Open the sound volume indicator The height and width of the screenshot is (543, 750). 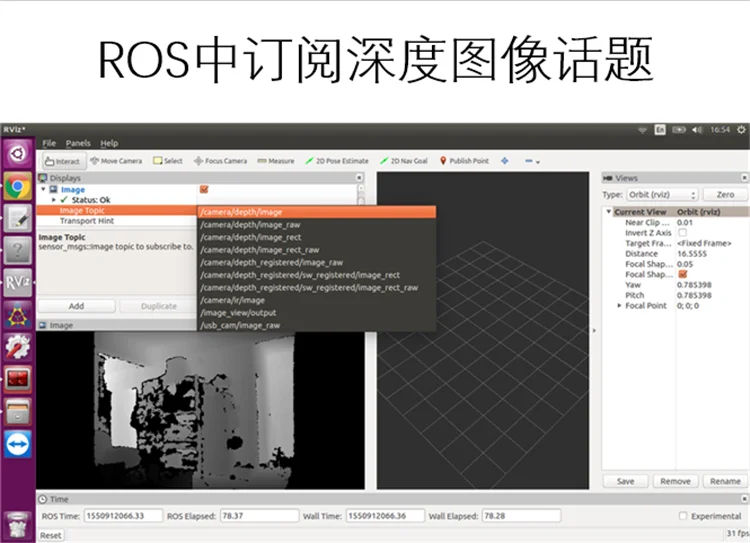click(697, 130)
